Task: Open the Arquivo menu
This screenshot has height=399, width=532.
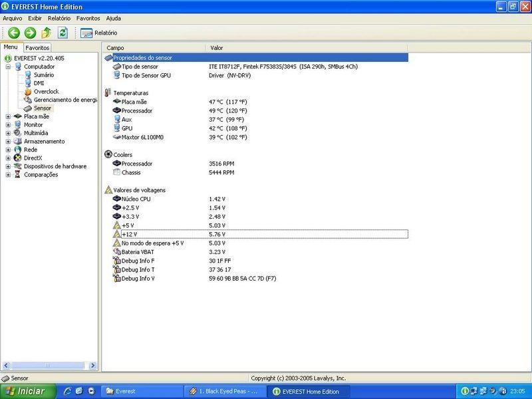Action: pos(13,18)
